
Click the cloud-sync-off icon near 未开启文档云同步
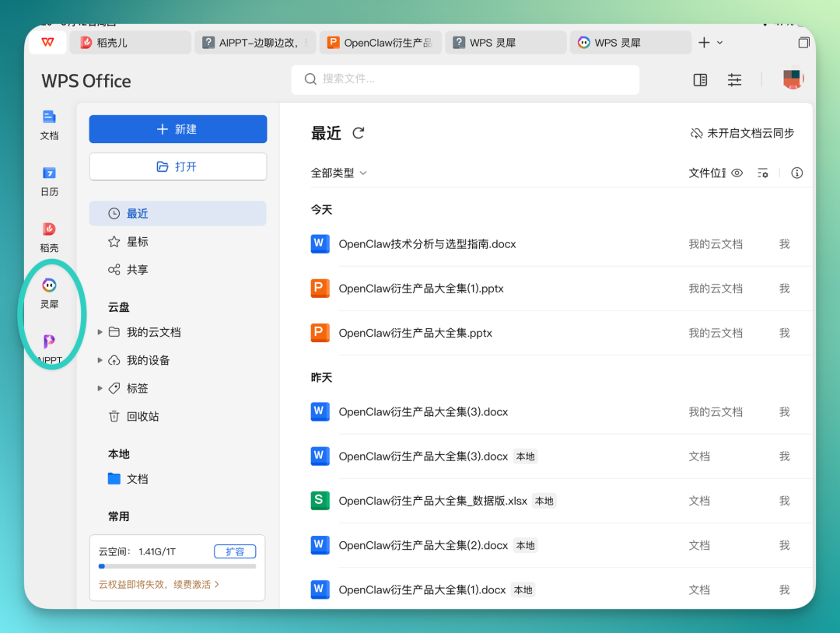(696, 133)
